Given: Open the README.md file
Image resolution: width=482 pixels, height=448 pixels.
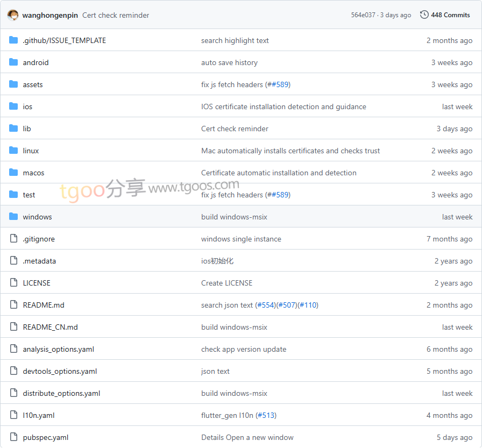Looking at the screenshot, I should point(44,305).
